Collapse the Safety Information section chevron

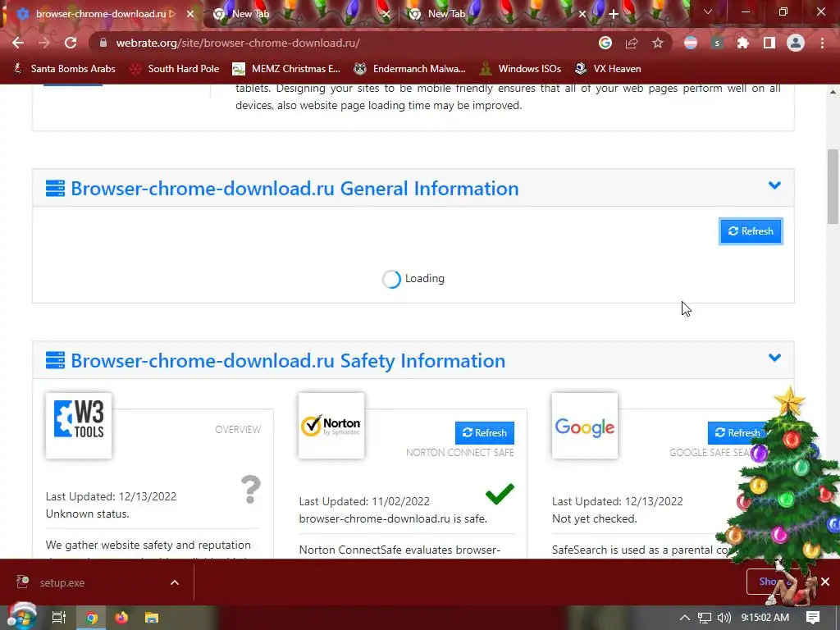774,358
